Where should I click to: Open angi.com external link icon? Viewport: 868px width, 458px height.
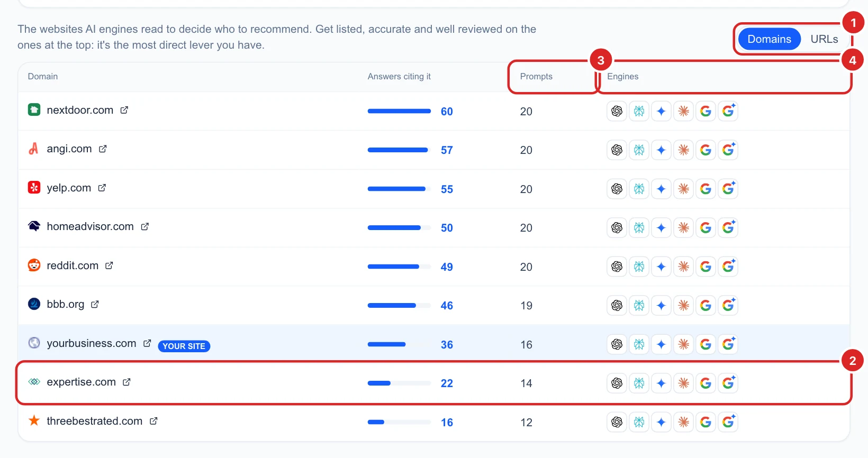coord(103,149)
